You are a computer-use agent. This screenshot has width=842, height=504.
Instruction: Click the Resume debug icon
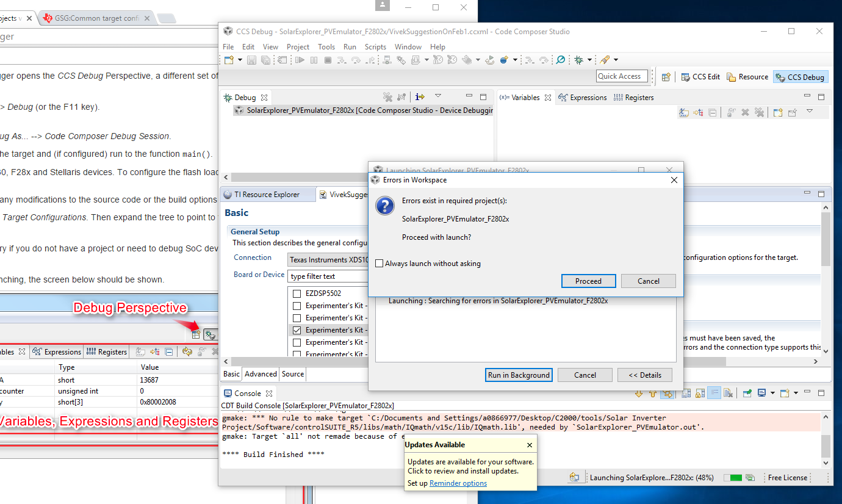[299, 59]
